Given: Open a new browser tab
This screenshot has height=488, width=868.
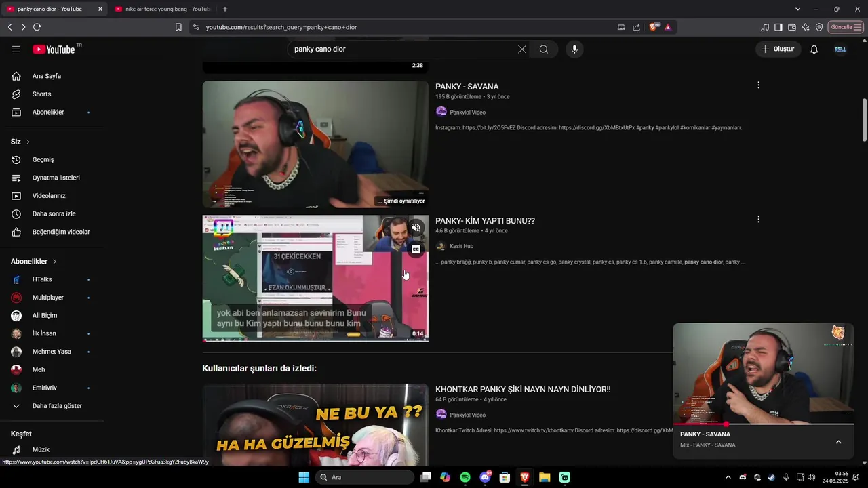Looking at the screenshot, I should (x=225, y=9).
